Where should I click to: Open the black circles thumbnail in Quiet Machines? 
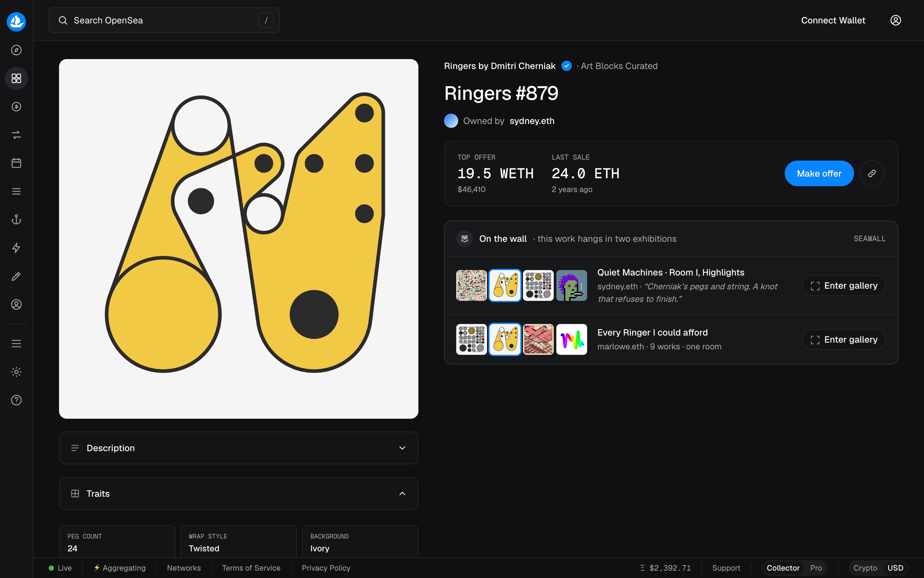[x=538, y=285]
